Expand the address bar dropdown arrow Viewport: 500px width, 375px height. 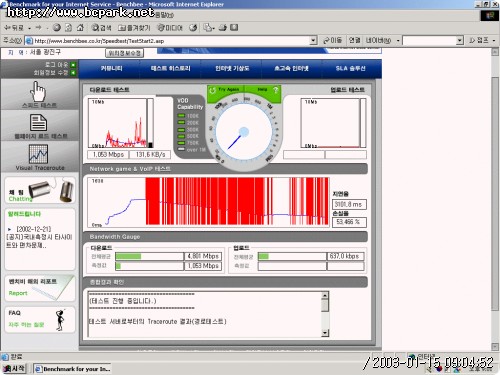tap(313, 41)
